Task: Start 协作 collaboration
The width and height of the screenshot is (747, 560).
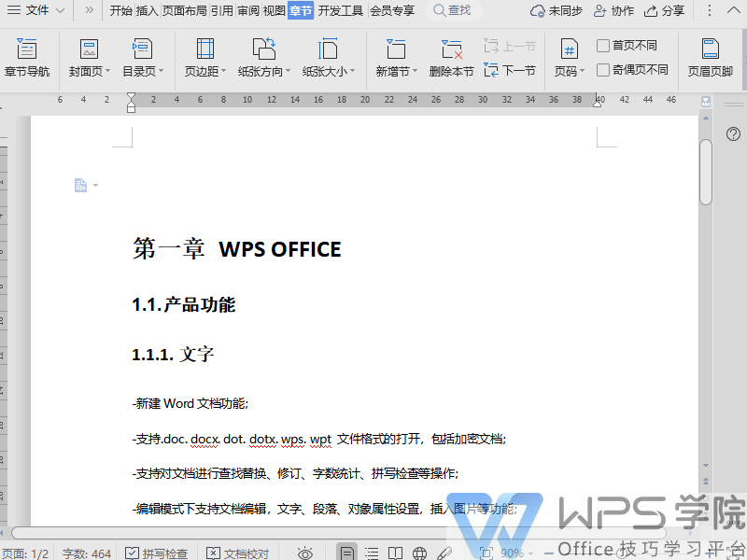Action: pyautogui.click(x=613, y=11)
